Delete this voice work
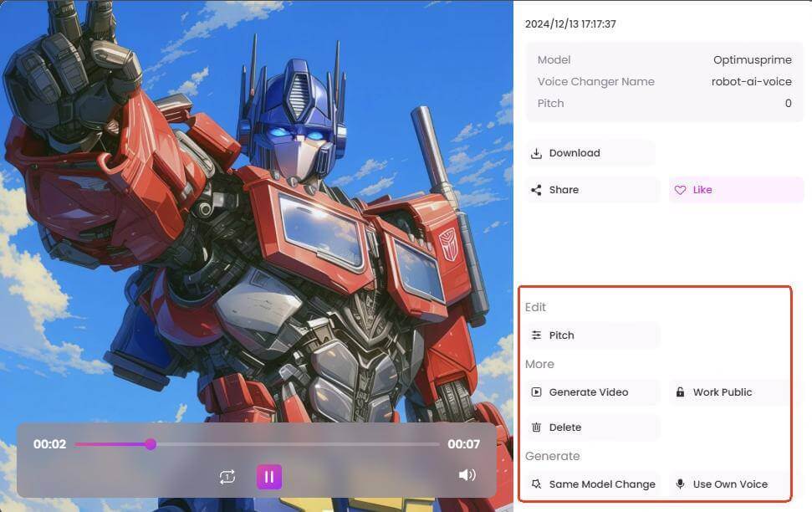Viewport: 812px width, 512px height. [x=593, y=428]
